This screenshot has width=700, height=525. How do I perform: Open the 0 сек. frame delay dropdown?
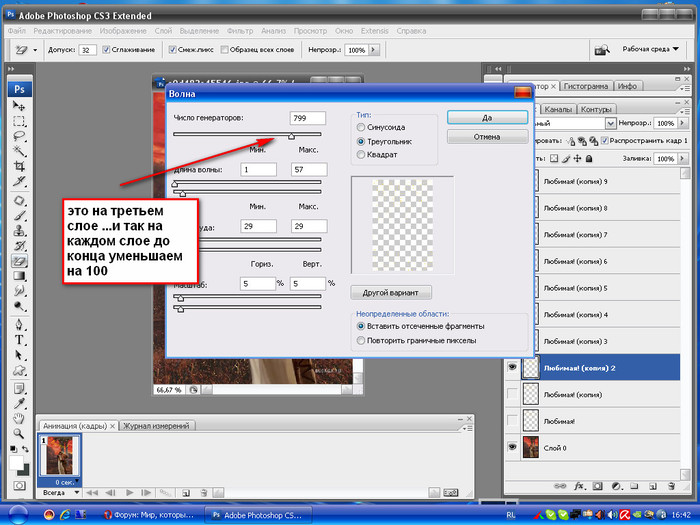[77, 482]
